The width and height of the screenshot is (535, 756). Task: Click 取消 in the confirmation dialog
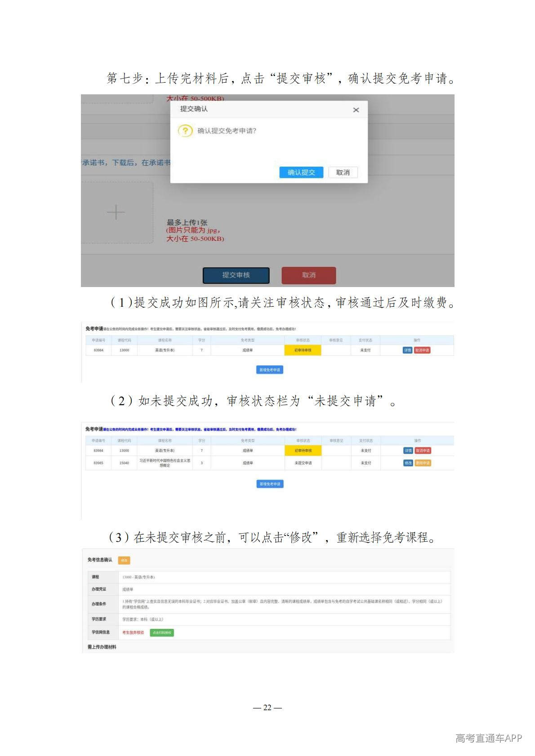[x=343, y=172]
